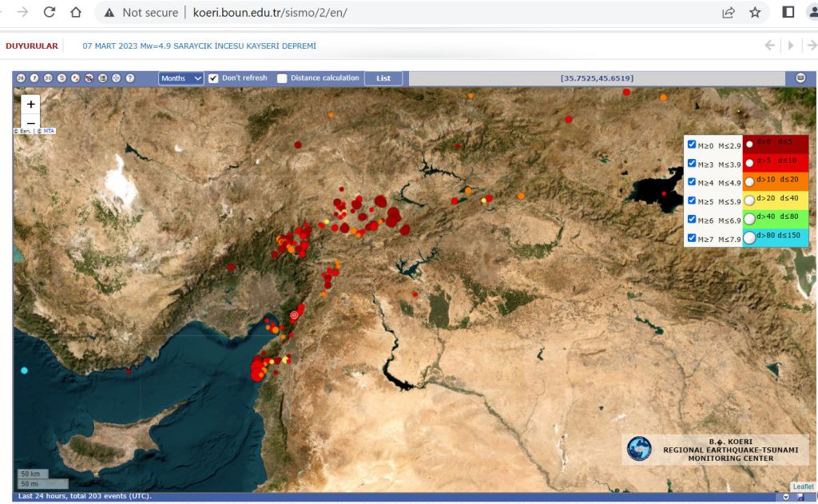This screenshot has height=504, width=818.
Task: Bookmark this page with star icon
Action: tap(754, 13)
